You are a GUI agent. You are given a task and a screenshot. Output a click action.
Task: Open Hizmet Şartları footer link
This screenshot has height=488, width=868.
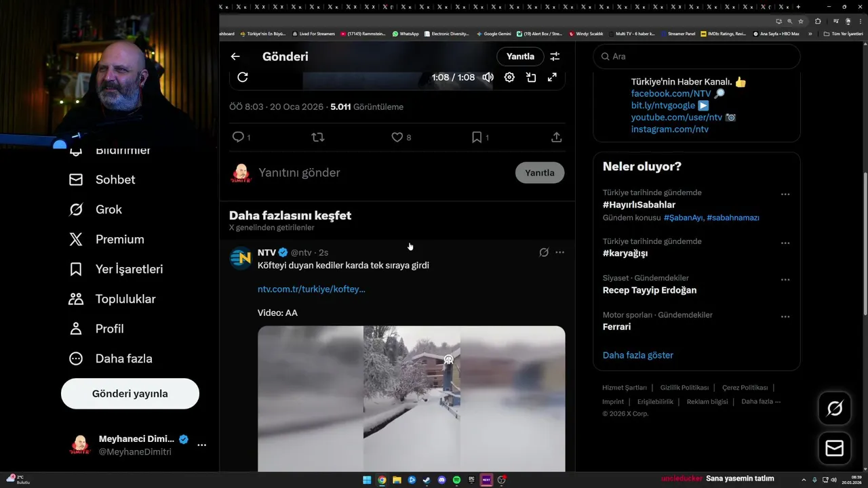(625, 388)
